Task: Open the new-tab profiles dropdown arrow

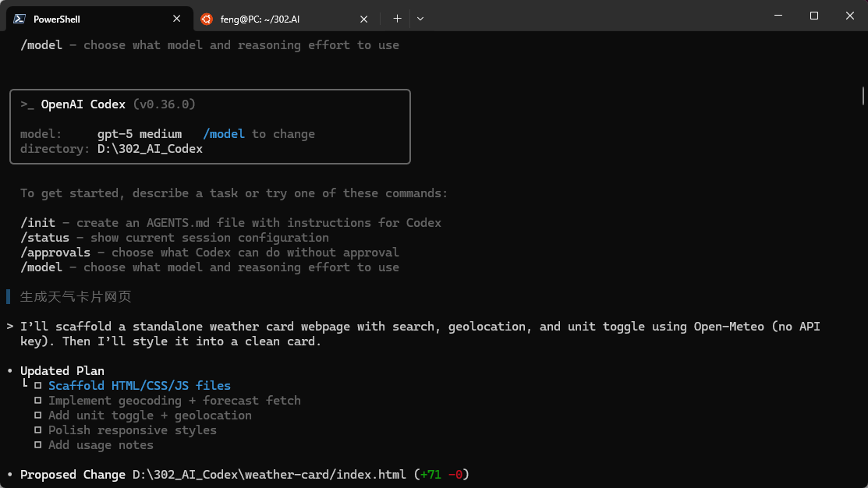Action: (420, 19)
